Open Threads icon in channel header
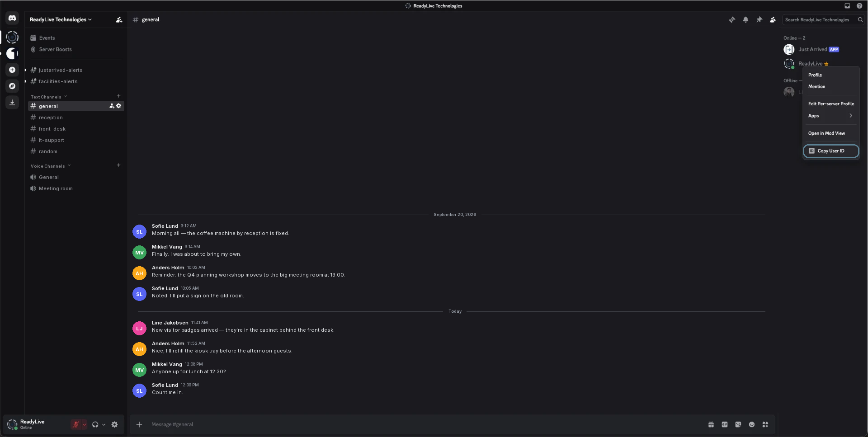 point(732,19)
